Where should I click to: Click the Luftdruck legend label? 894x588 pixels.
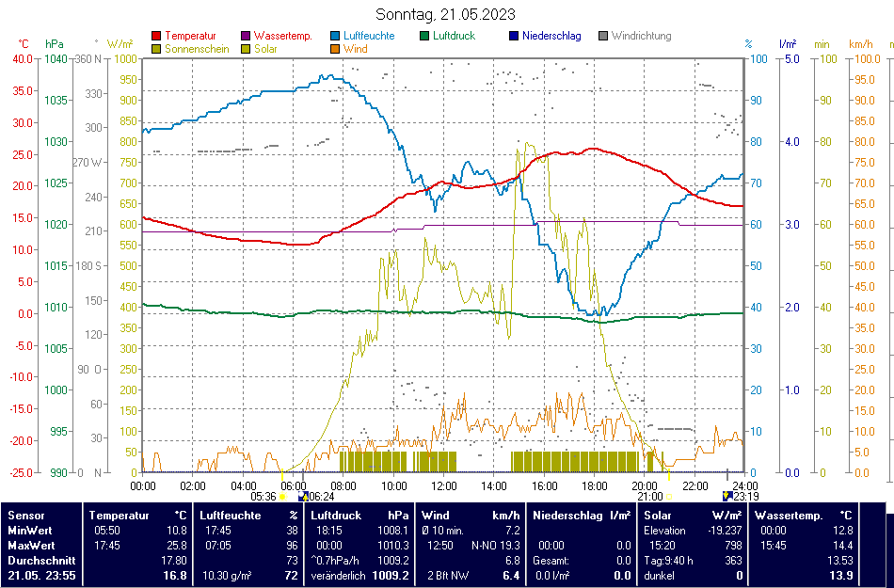coord(454,36)
